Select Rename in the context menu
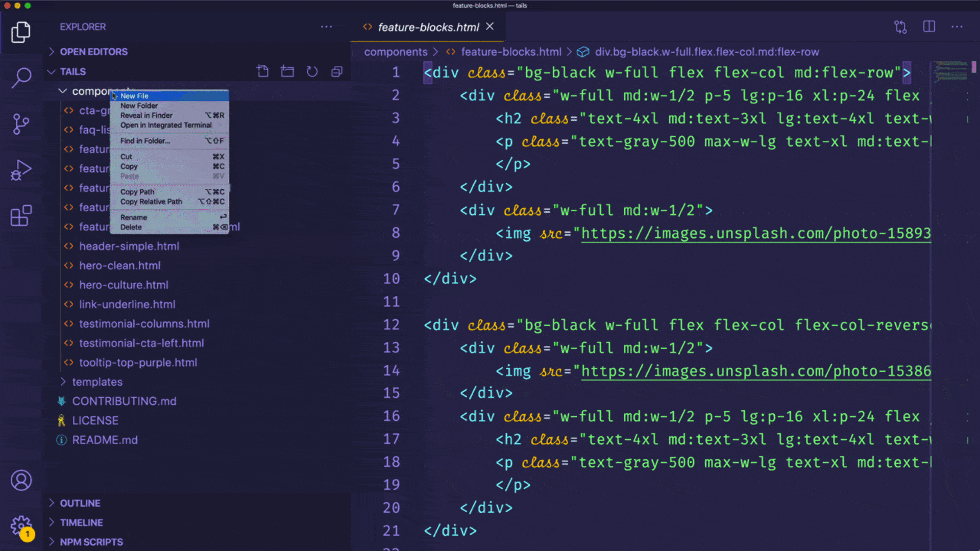The height and width of the screenshot is (551, 980). point(134,217)
